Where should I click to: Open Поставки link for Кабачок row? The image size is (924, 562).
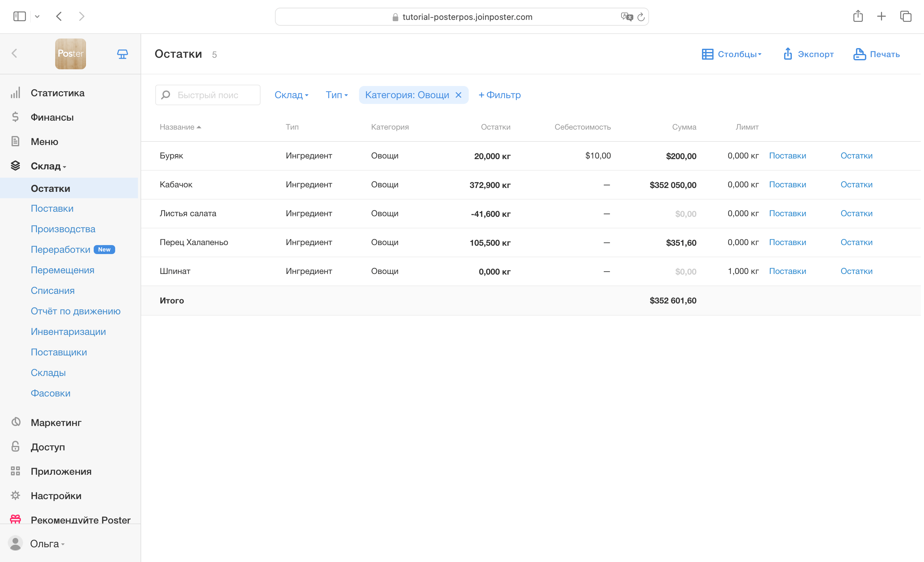pos(787,184)
